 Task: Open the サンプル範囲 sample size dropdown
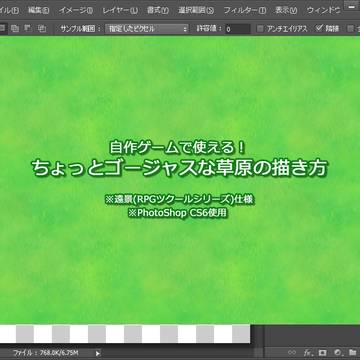(x=147, y=29)
